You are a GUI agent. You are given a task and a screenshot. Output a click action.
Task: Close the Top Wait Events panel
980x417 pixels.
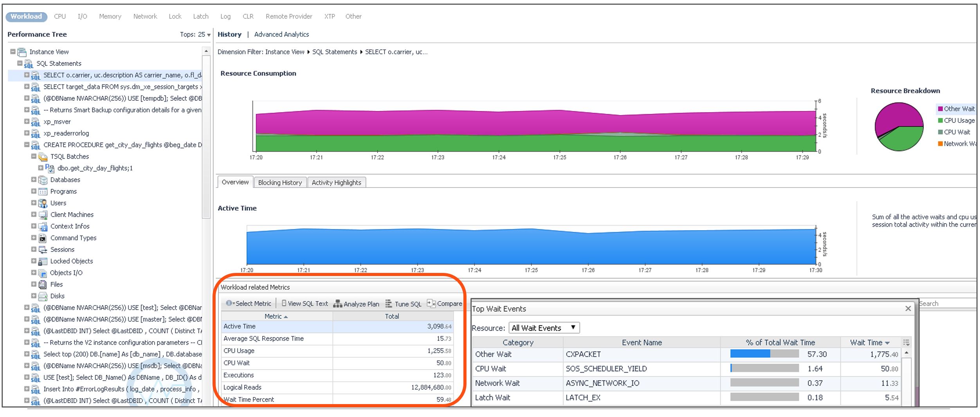pos(908,309)
